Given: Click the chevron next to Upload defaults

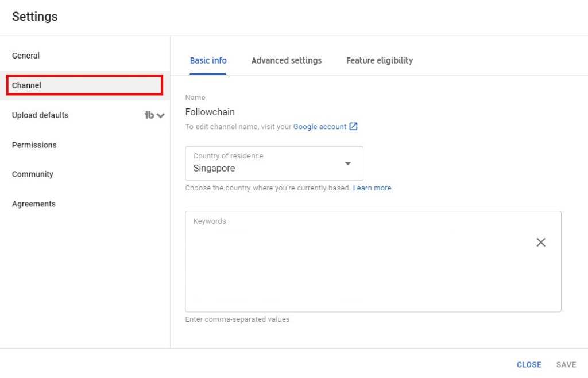Looking at the screenshot, I should coord(161,115).
